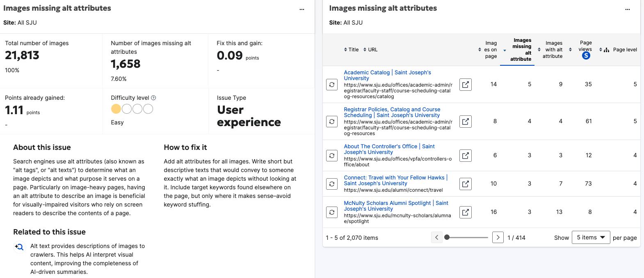The image size is (644, 278).
Task: Click the Related to this issue heading
Action: pos(49,232)
